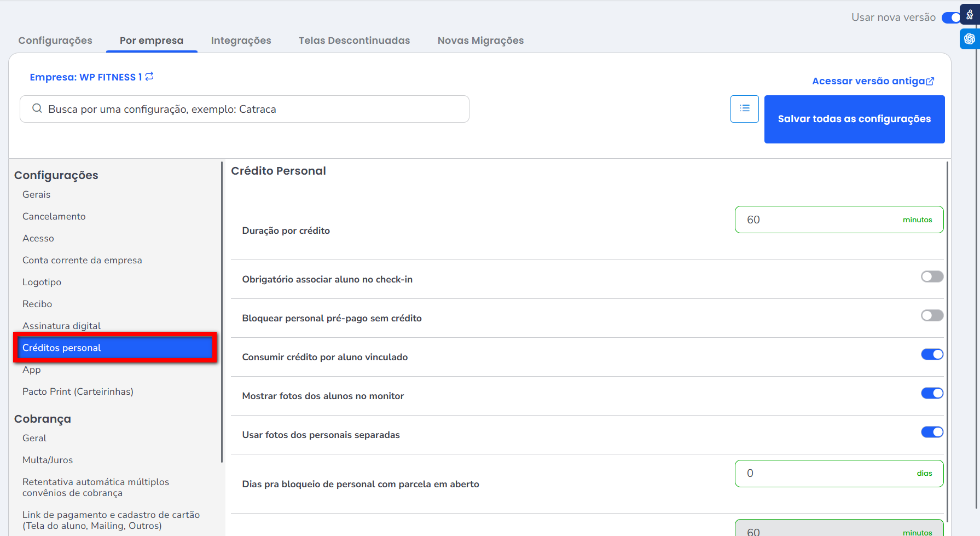Switch to the Integrações tab
This screenshot has width=980, height=536.
[x=241, y=41]
